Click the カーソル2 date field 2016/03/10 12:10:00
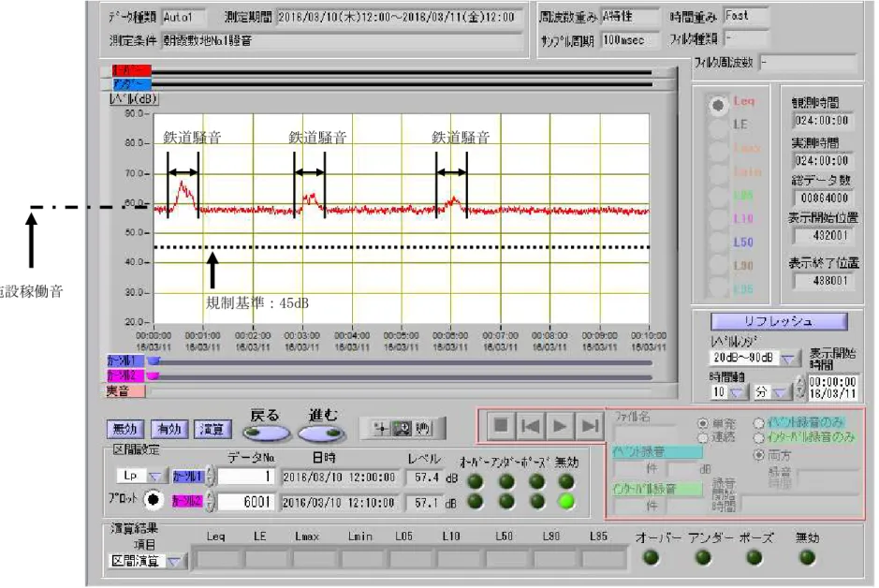 [341, 502]
